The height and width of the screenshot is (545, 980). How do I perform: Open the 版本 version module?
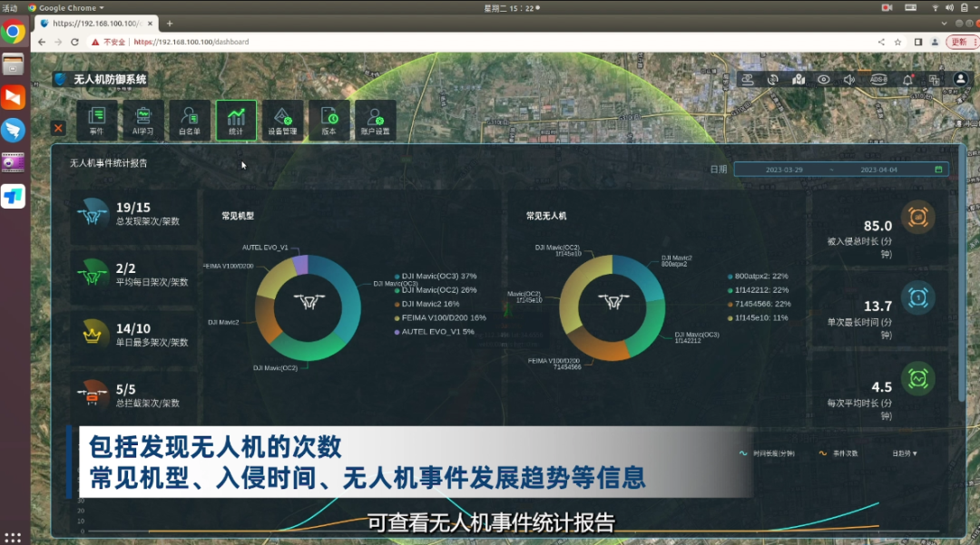[328, 120]
